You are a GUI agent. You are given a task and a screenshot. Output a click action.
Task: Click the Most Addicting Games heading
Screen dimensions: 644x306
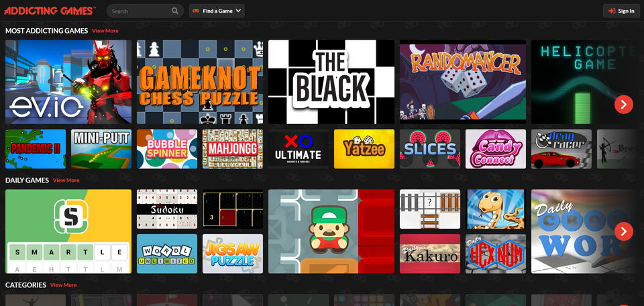pos(47,31)
